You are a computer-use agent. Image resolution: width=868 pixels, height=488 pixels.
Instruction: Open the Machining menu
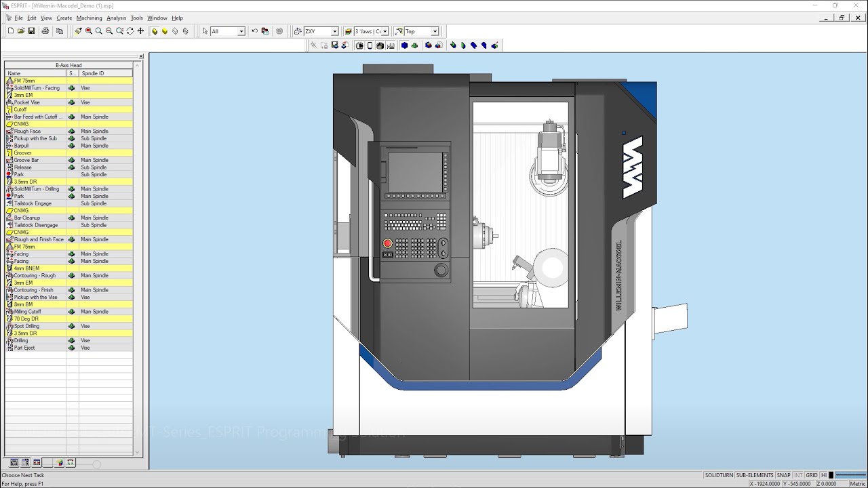coord(89,18)
